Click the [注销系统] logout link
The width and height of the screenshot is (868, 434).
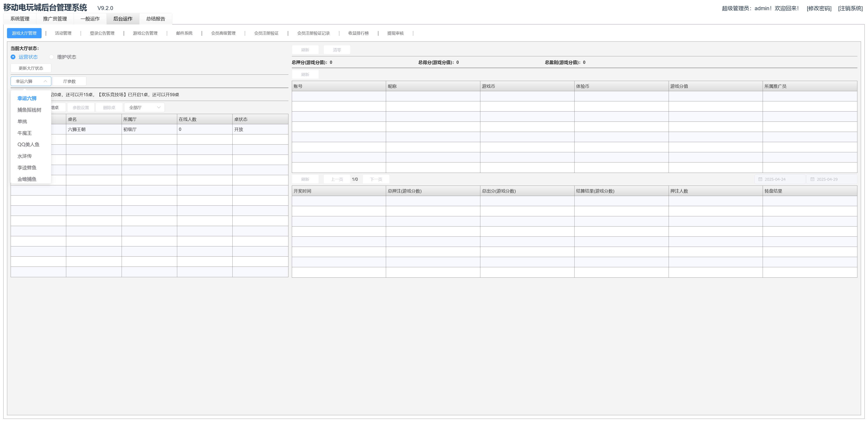tap(850, 8)
